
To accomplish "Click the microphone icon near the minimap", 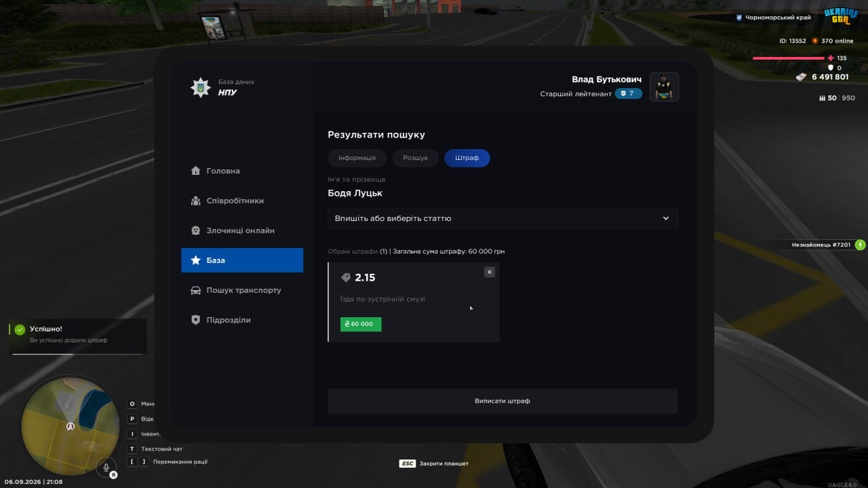I will pyautogui.click(x=105, y=467).
